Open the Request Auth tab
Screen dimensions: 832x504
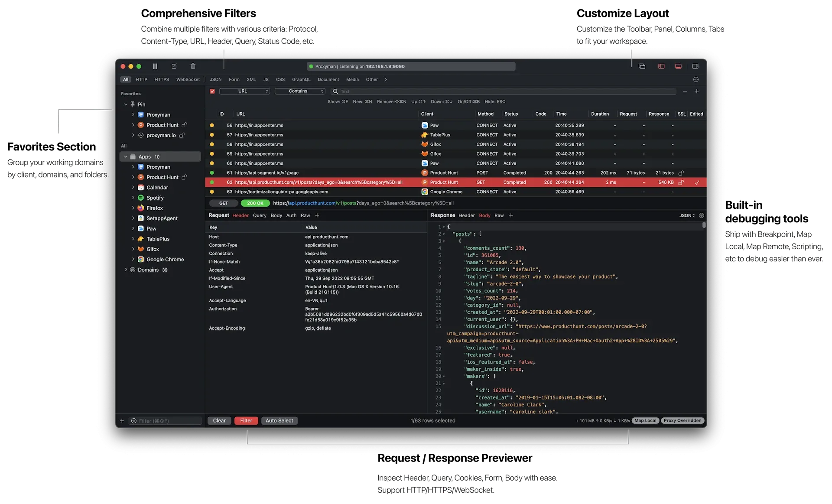291,215
